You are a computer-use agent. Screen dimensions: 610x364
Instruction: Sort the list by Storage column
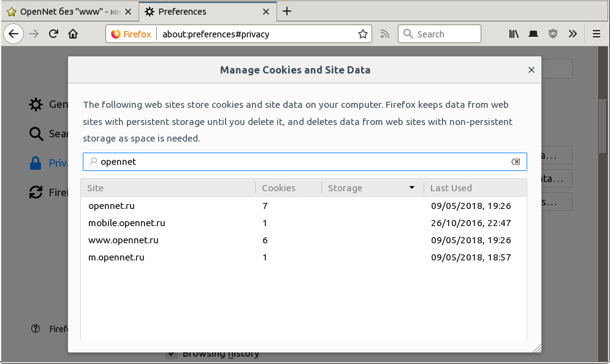coord(372,188)
